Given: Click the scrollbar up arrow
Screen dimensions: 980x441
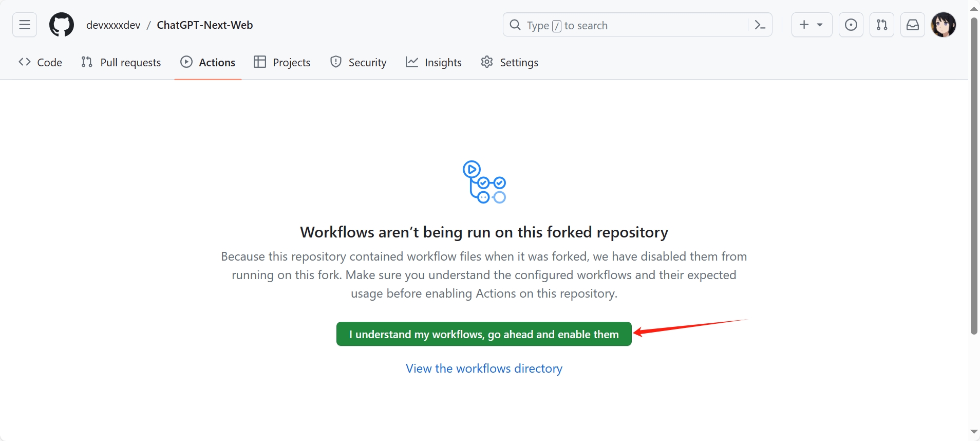Looking at the screenshot, I should [974, 8].
